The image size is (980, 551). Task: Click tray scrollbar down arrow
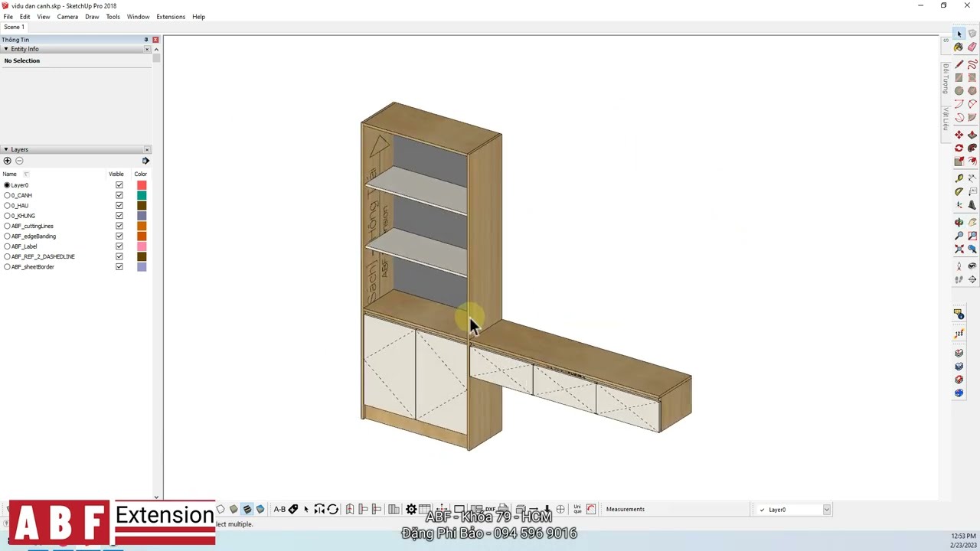pyautogui.click(x=156, y=497)
